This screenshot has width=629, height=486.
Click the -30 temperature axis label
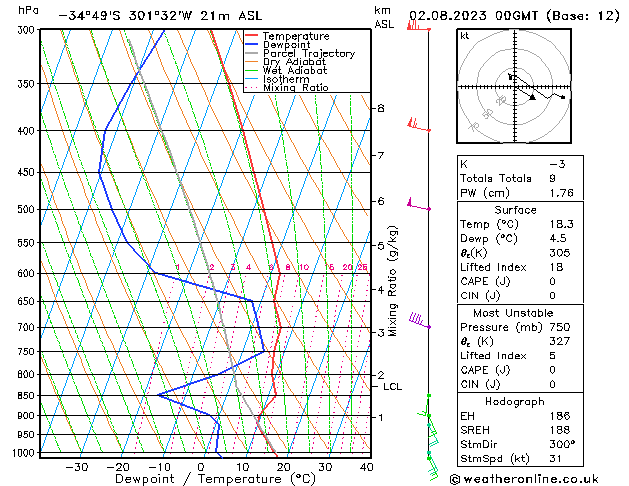[77, 467]
